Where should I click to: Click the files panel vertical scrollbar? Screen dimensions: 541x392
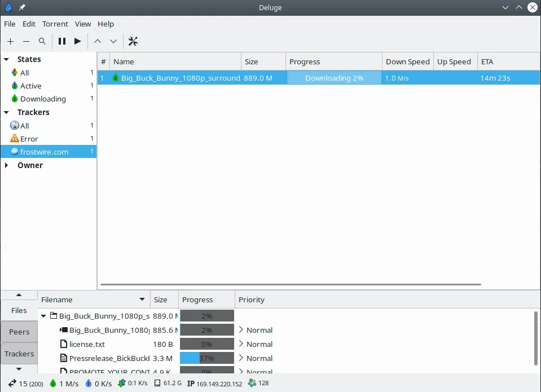(x=536, y=338)
